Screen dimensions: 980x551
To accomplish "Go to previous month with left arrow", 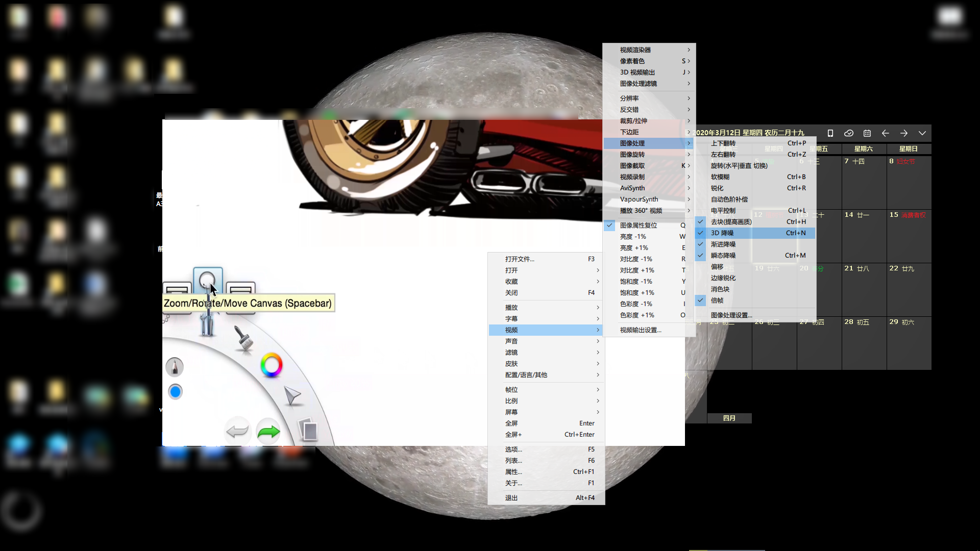I will pyautogui.click(x=886, y=133).
